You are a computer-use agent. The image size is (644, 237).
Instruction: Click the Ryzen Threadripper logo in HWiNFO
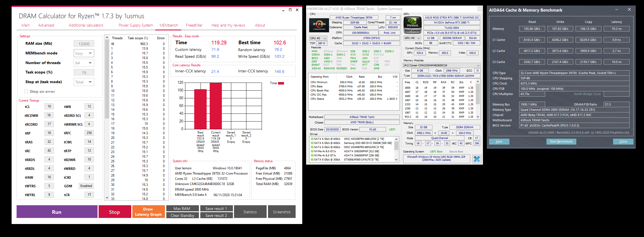(x=319, y=25)
